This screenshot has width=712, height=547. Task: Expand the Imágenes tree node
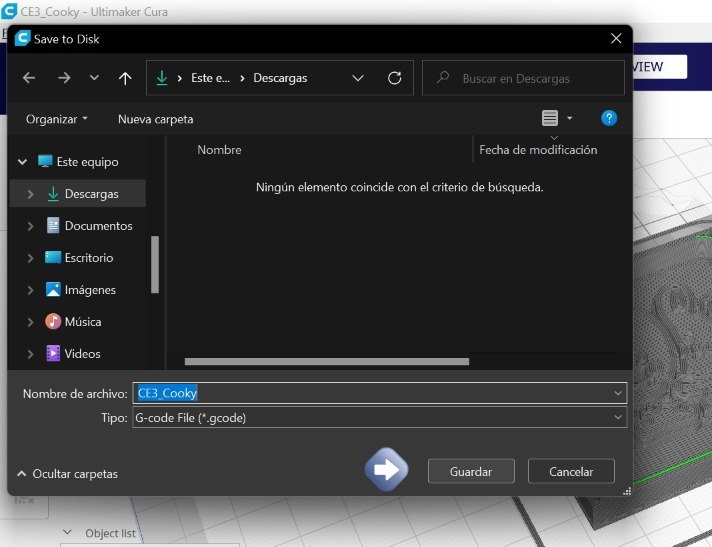tap(30, 290)
